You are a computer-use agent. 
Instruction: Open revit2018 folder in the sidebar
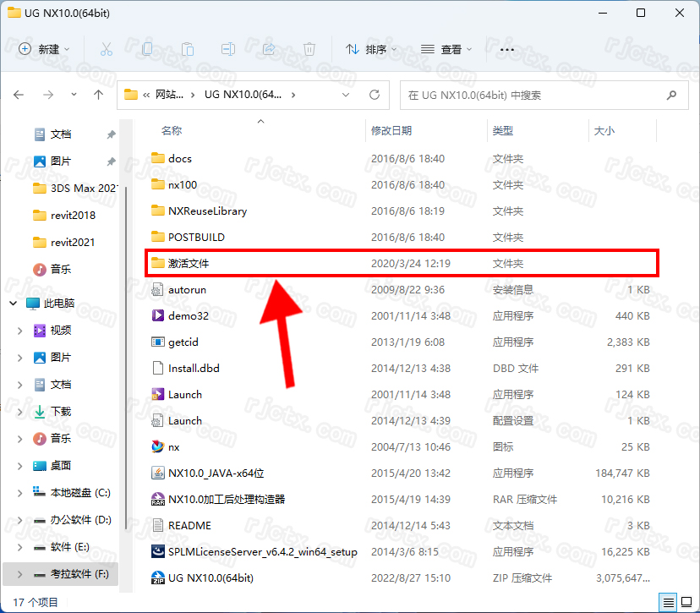click(x=73, y=215)
